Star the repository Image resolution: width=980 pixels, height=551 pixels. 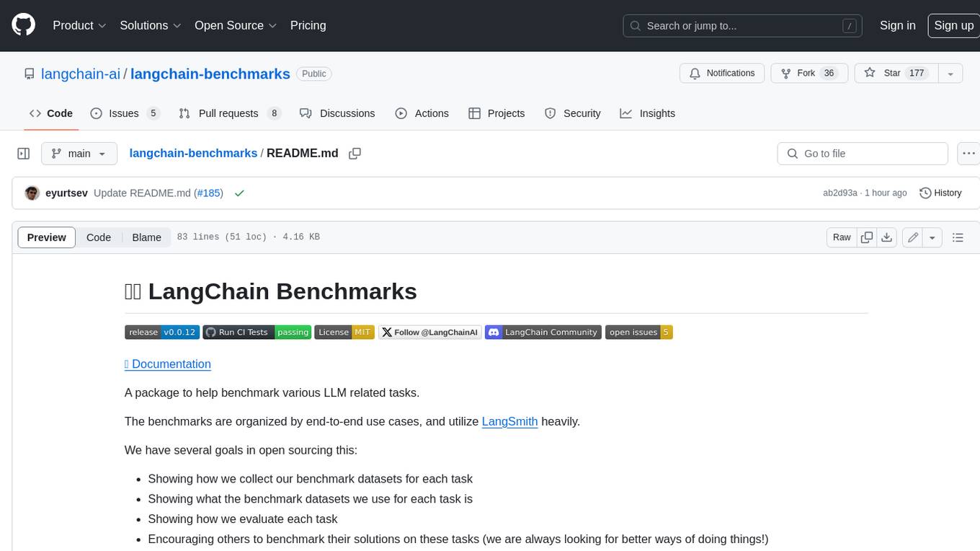[x=896, y=74]
